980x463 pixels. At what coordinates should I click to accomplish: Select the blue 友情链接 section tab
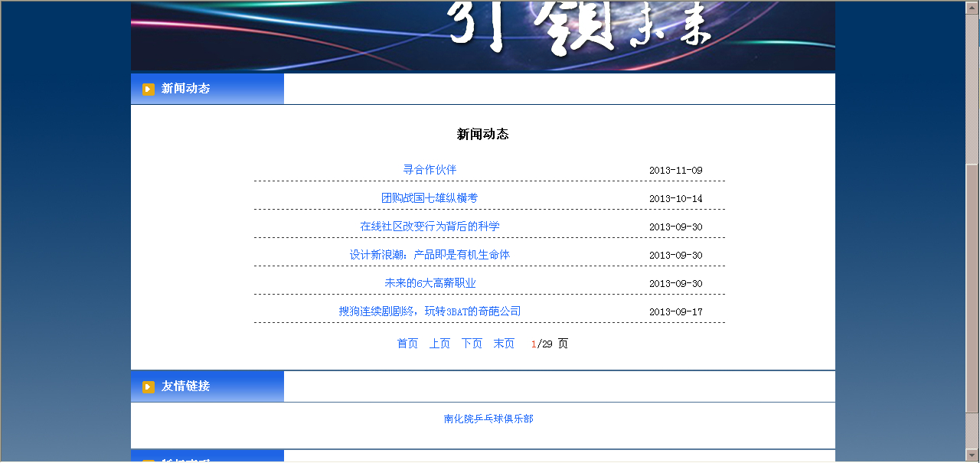[207, 386]
